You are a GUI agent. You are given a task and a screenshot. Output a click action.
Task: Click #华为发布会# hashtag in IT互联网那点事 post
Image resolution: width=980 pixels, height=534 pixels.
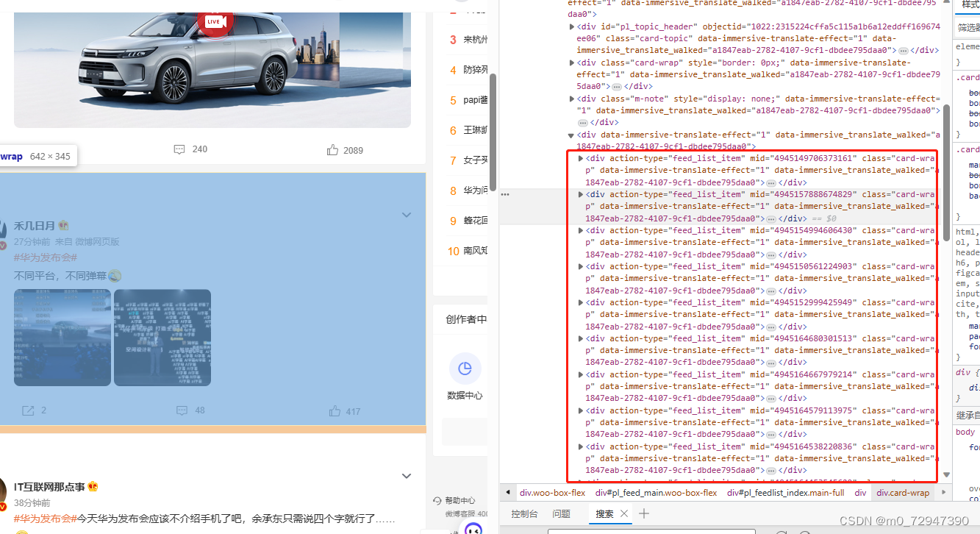point(46,519)
